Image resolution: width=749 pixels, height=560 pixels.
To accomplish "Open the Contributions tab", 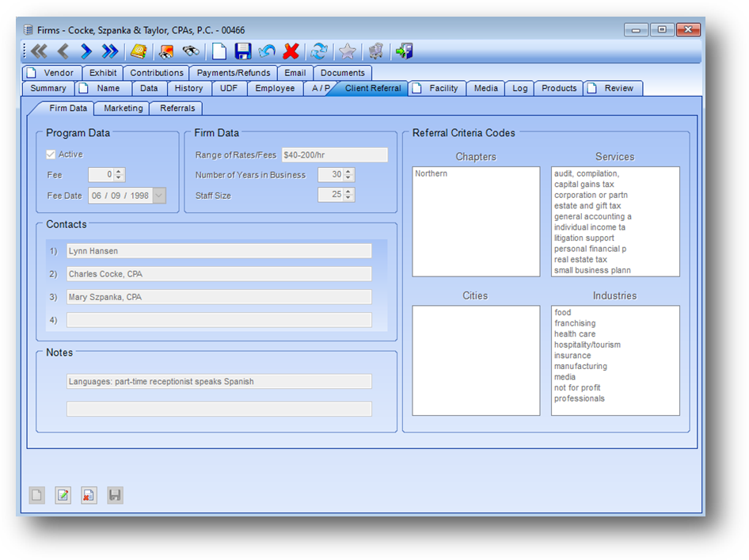I will [157, 73].
